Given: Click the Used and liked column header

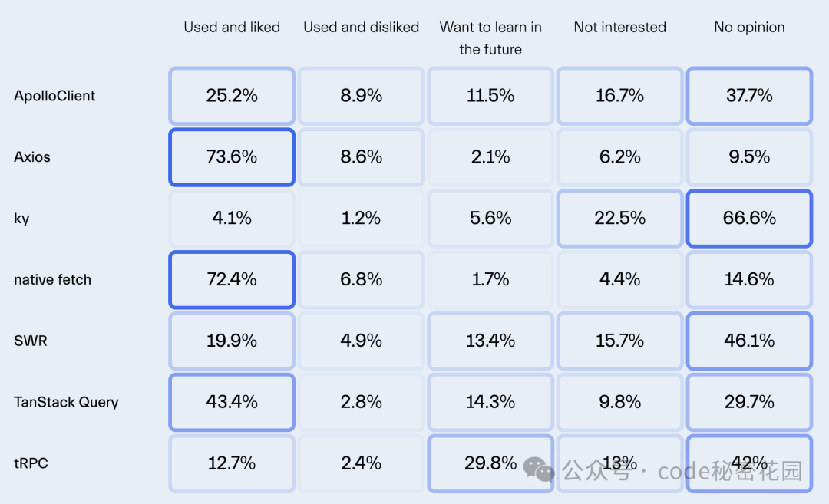Looking at the screenshot, I should [x=232, y=27].
